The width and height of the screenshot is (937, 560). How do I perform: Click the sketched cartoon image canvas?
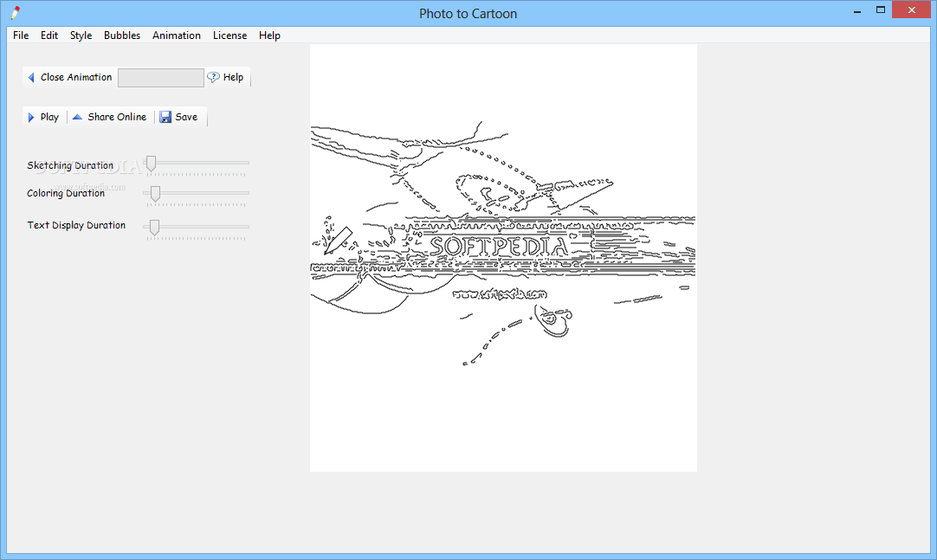(503, 258)
